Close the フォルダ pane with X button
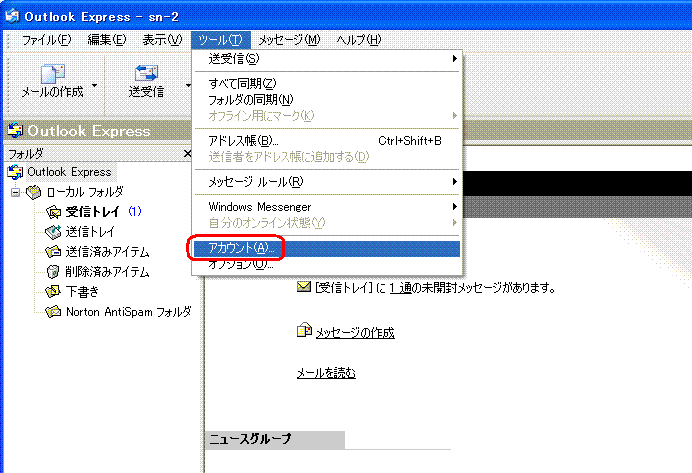The width and height of the screenshot is (692, 473). click(x=187, y=154)
